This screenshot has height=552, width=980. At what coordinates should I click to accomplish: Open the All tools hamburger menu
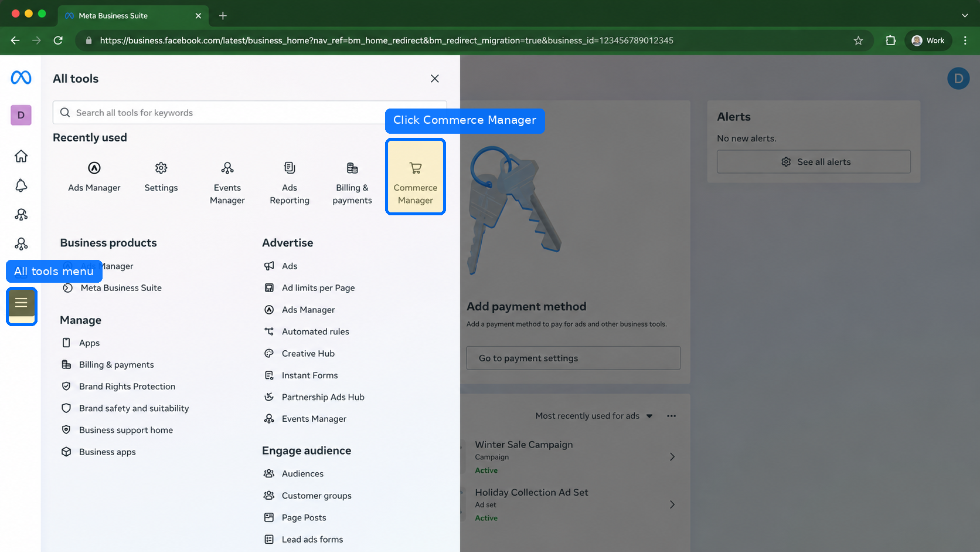coord(22,303)
